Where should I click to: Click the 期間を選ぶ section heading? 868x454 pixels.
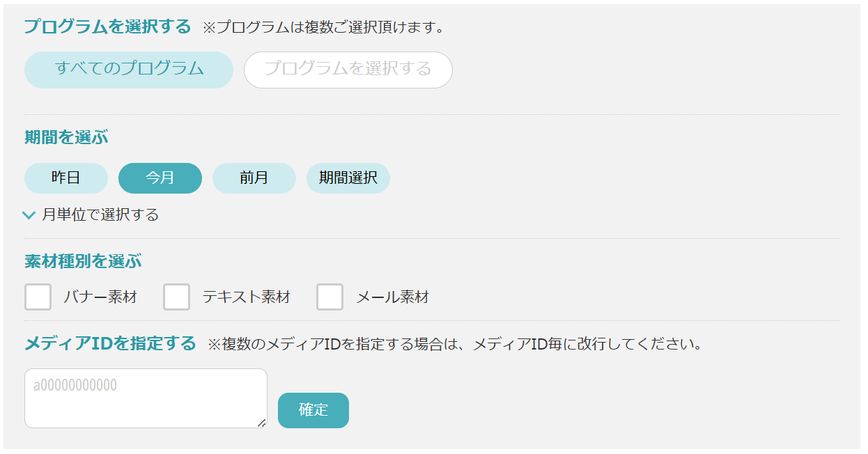[66, 137]
